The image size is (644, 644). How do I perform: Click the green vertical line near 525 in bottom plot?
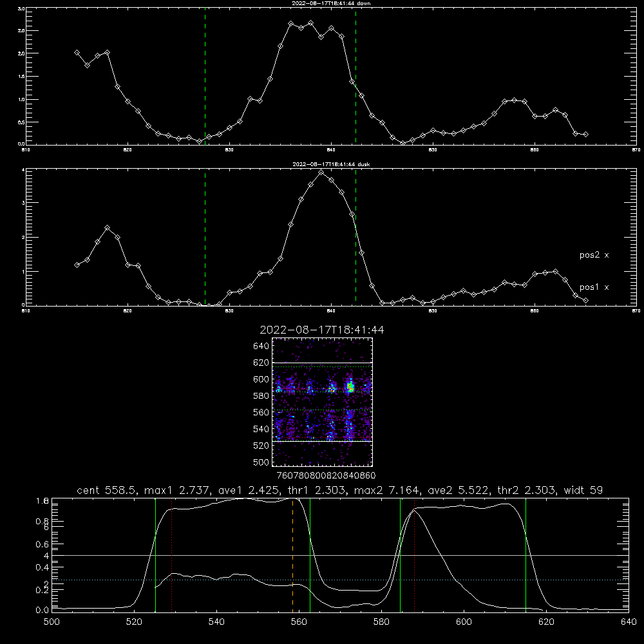click(155, 554)
